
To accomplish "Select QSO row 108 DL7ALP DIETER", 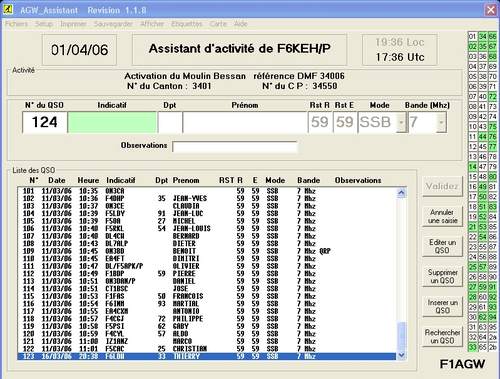I will [x=207, y=244].
